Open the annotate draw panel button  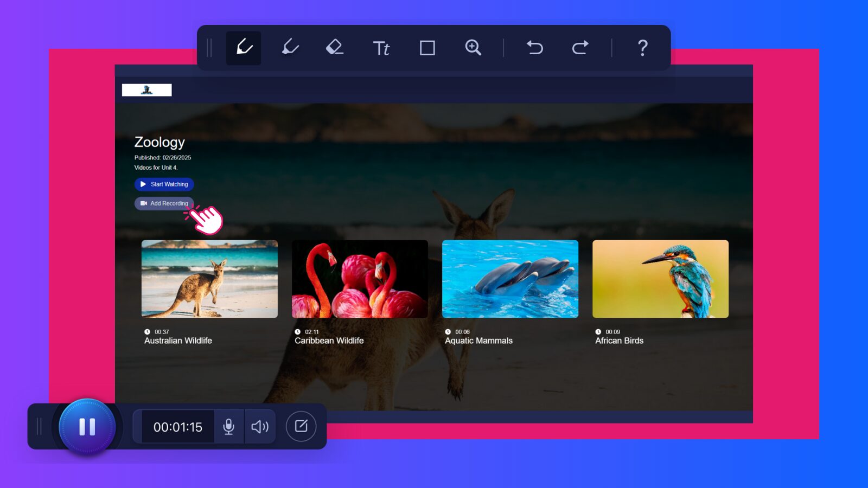[301, 426]
